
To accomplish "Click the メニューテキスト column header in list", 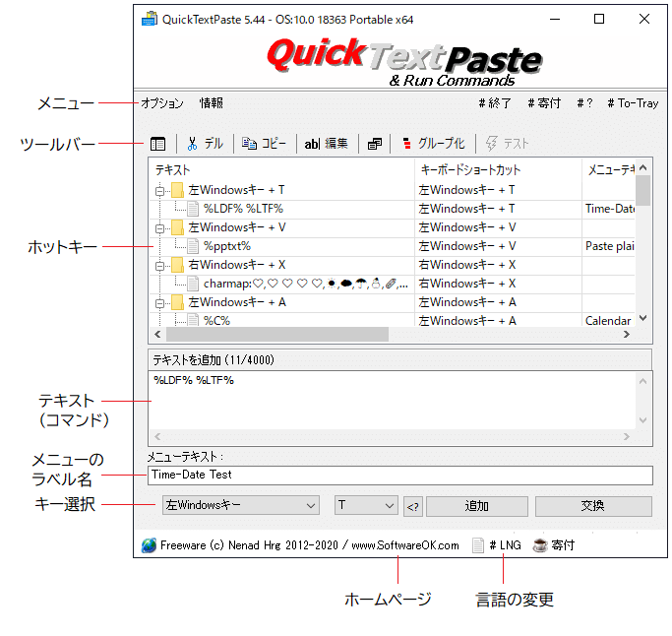I will [609, 169].
